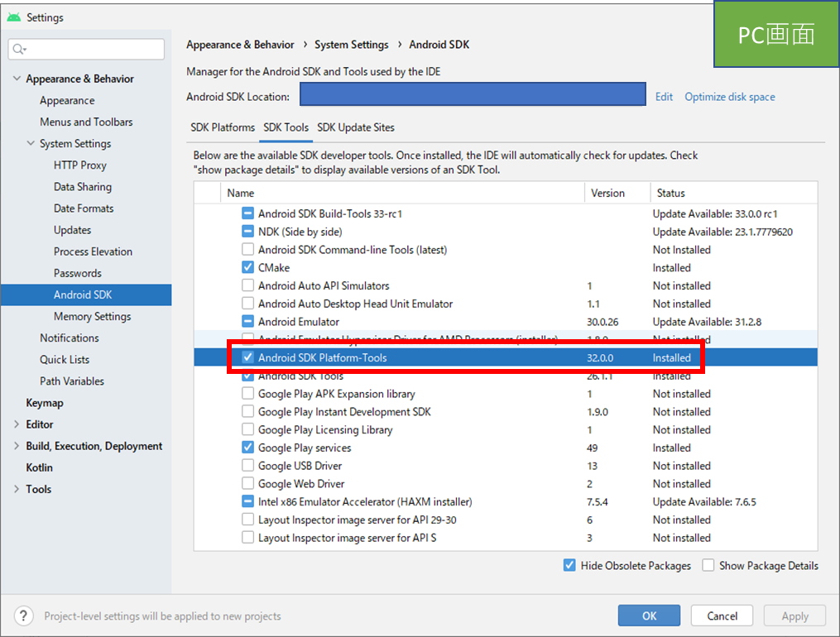Expand Build, Execution, Deployment node
Viewport: 840px width, 637px height.
click(17, 446)
